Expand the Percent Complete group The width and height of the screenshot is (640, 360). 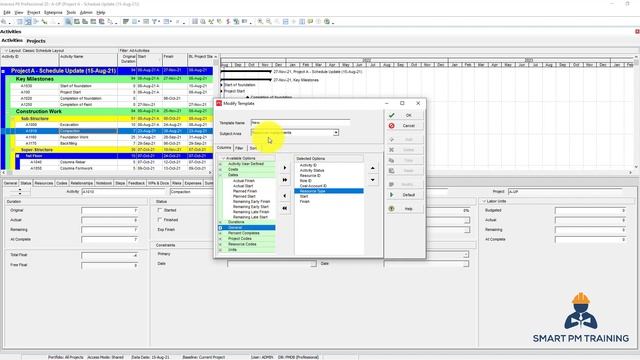tap(221, 233)
